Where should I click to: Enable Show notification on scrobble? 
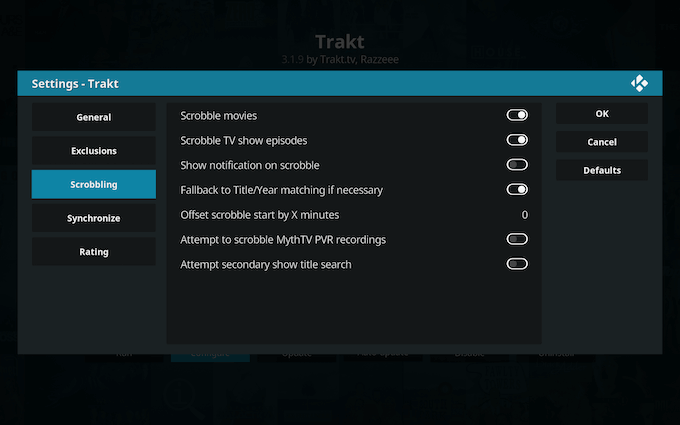point(517,165)
